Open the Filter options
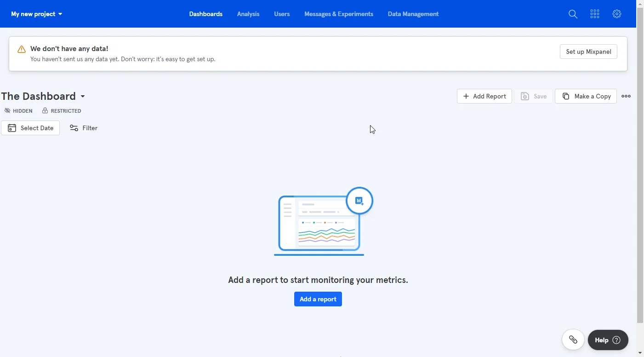 point(84,128)
